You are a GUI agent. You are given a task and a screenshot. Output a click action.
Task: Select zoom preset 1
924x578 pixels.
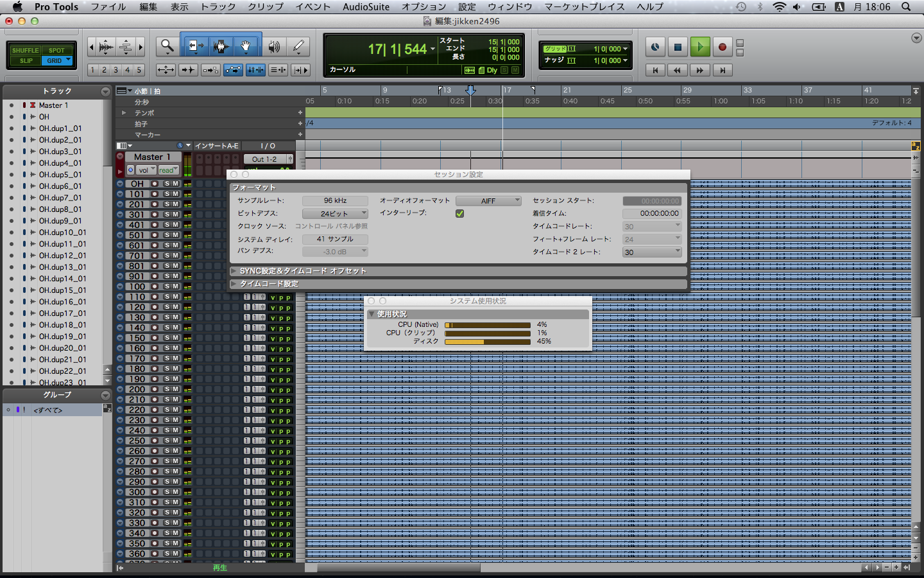(x=92, y=70)
